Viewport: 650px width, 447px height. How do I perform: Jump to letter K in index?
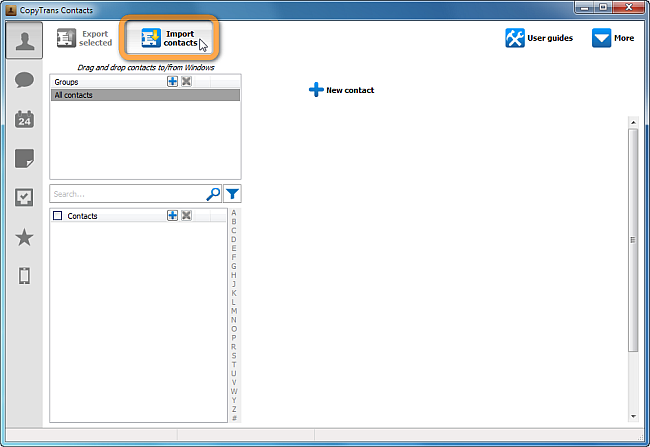tap(234, 293)
